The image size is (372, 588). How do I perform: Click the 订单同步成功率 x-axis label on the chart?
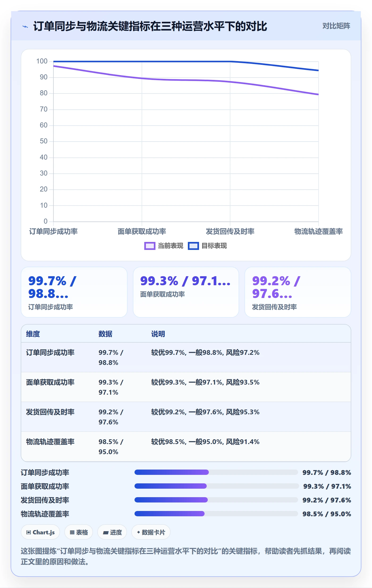[53, 231]
